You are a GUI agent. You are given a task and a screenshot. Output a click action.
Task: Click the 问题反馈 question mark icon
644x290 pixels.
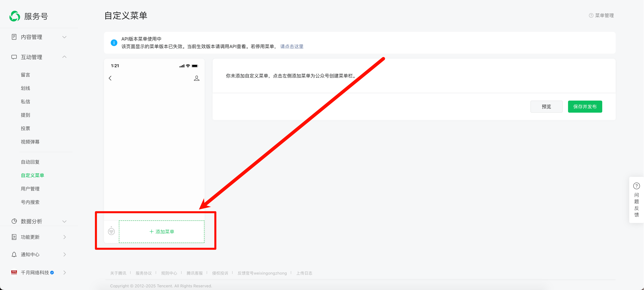pos(636,186)
